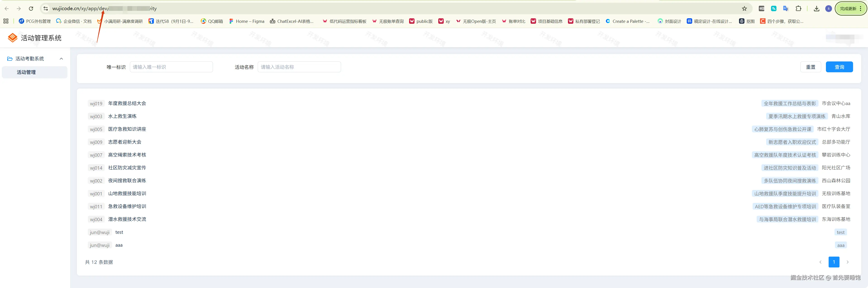Open the Extensions puzzle icon

click(x=798, y=9)
